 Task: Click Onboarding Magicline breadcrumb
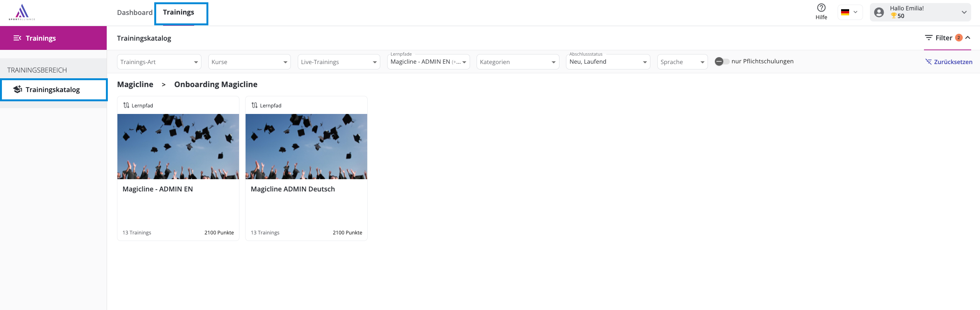[x=216, y=84]
